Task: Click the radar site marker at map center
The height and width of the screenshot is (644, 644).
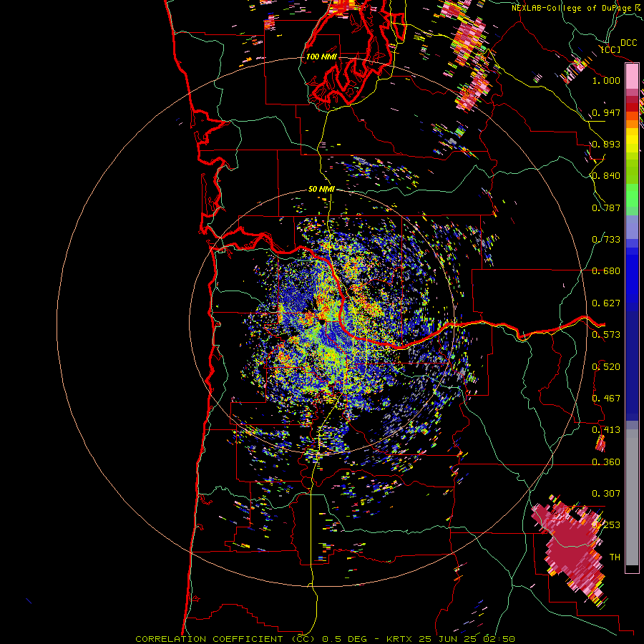Action: tap(321, 323)
